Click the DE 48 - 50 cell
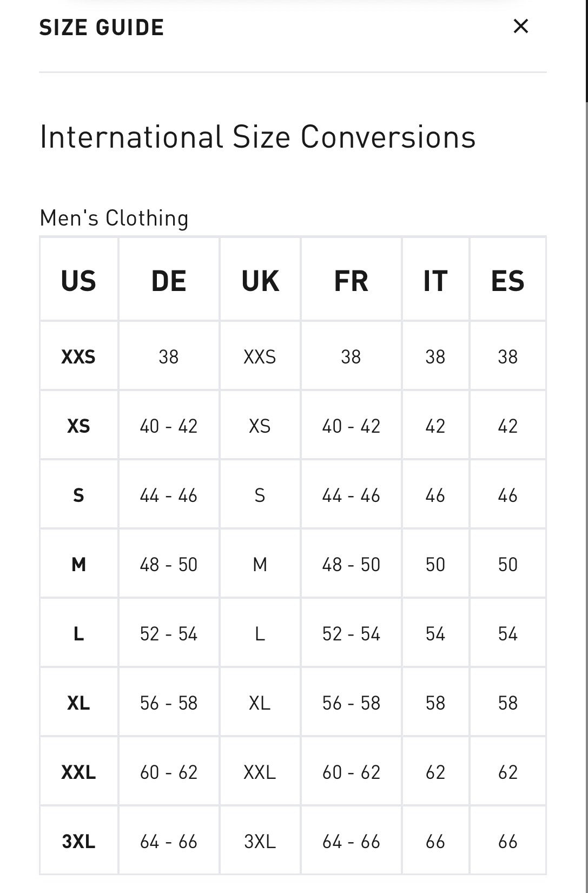Viewport: 588px width, 893px height. [169, 565]
